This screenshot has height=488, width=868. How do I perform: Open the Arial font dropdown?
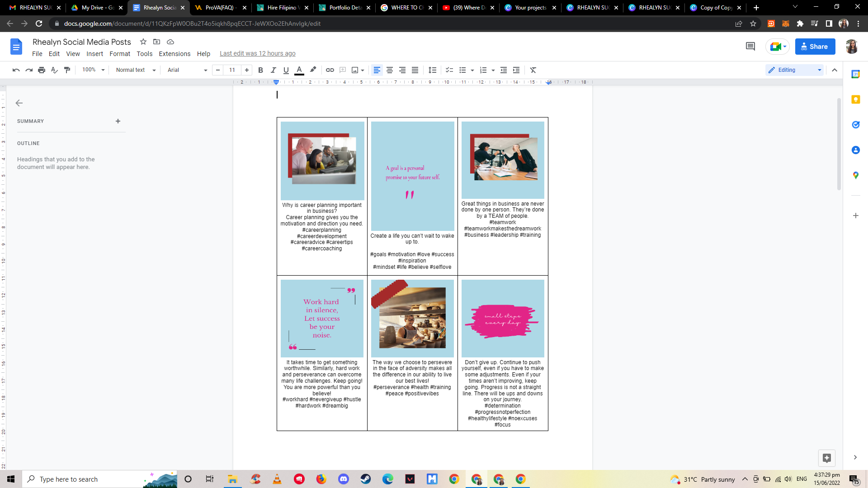[x=187, y=70]
